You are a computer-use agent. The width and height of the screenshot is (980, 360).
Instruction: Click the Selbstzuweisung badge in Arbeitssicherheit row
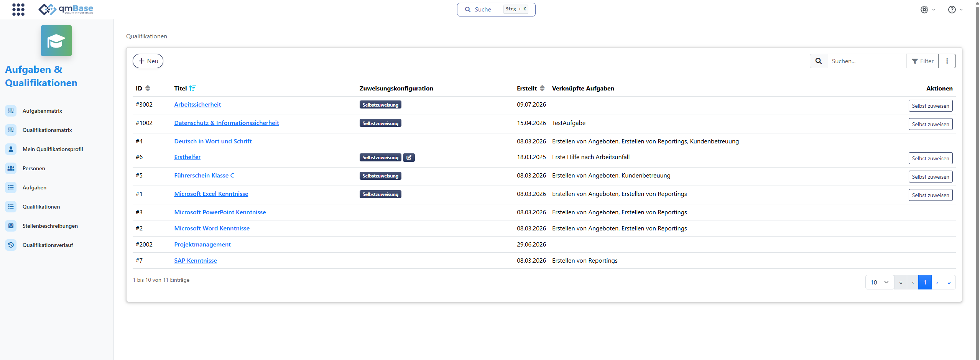(x=380, y=105)
